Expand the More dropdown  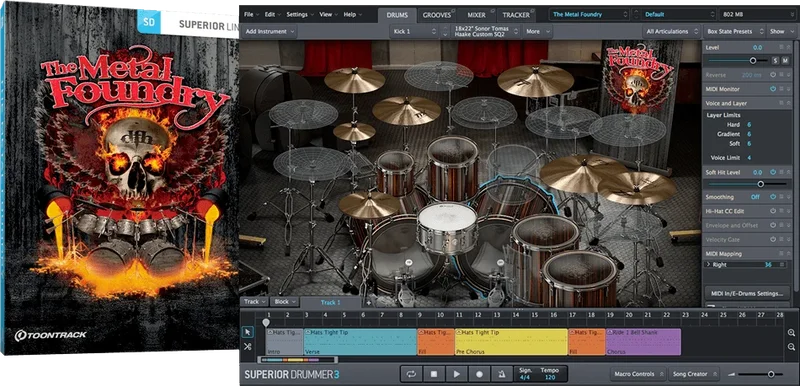pyautogui.click(x=537, y=32)
